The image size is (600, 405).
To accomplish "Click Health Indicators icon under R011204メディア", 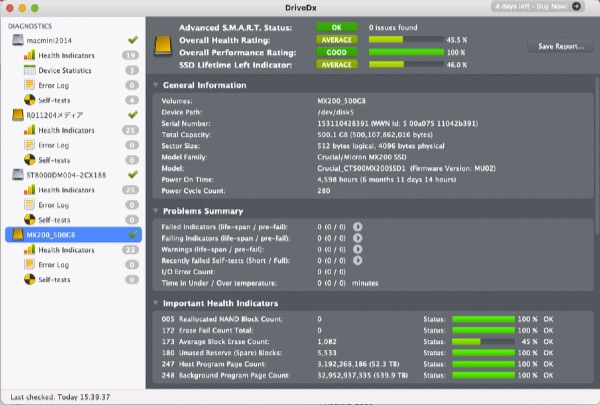I will click(x=29, y=130).
